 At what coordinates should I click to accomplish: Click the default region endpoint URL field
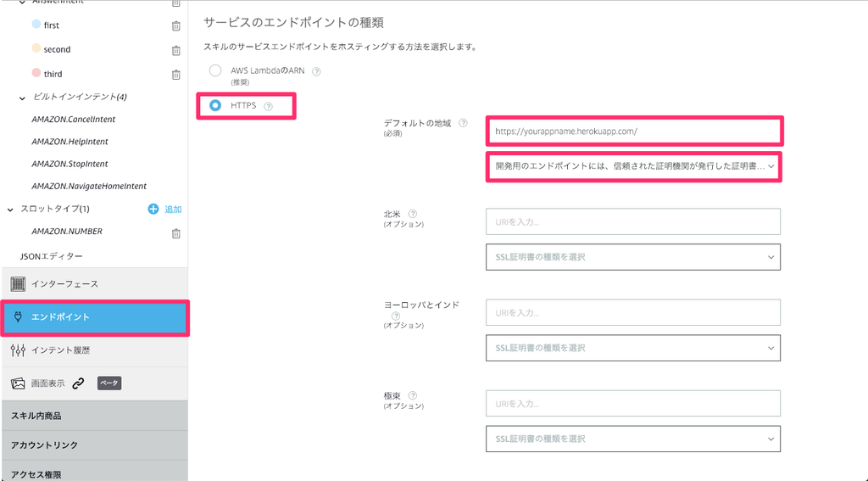(x=634, y=131)
